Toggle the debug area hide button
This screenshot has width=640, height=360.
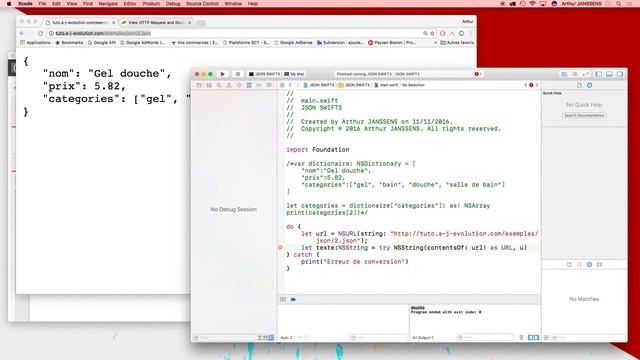click(283, 300)
